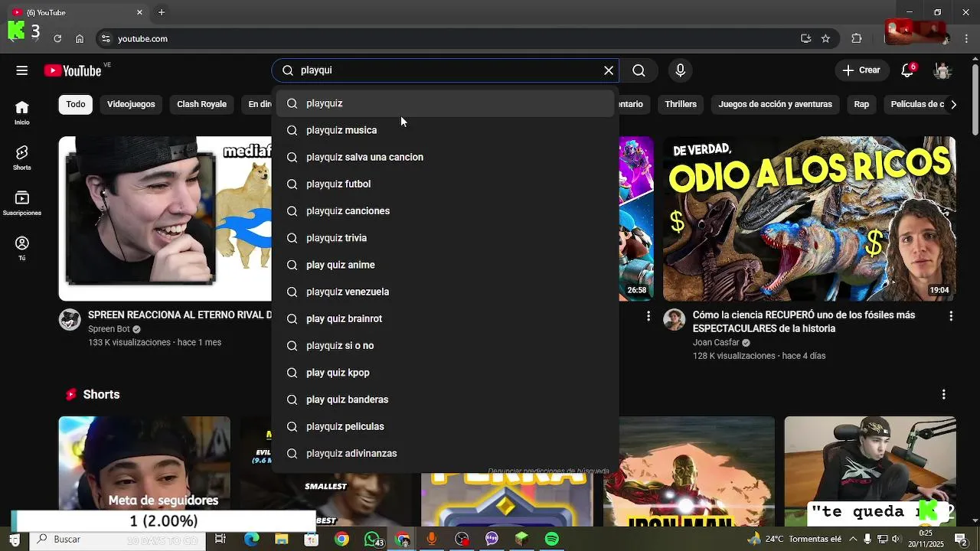Screen dimensions: 980x551
Task: Choose the suggestion 'playquiz canciones'
Action: pyautogui.click(x=446, y=211)
